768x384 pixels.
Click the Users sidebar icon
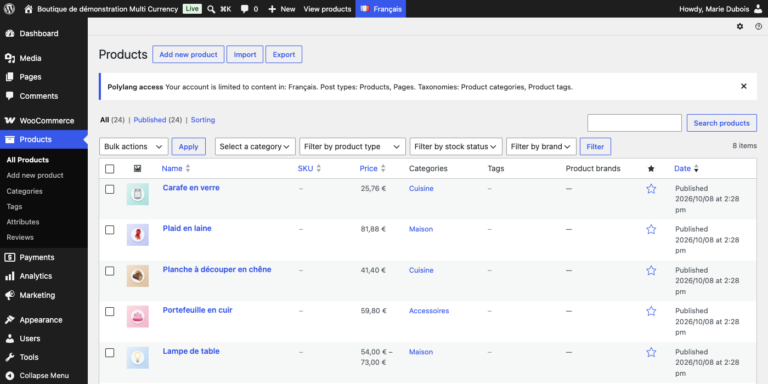tap(9, 338)
